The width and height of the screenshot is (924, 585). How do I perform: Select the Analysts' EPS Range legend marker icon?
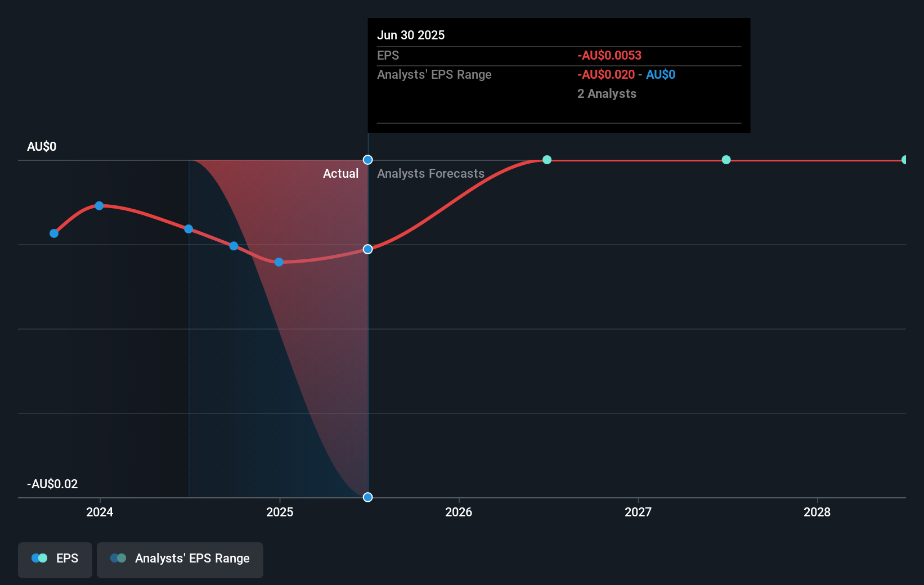point(118,558)
